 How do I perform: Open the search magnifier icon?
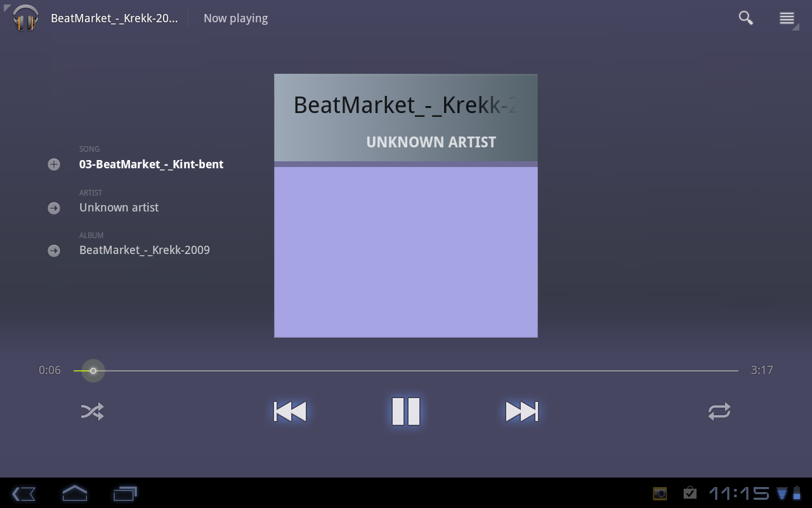tap(746, 18)
